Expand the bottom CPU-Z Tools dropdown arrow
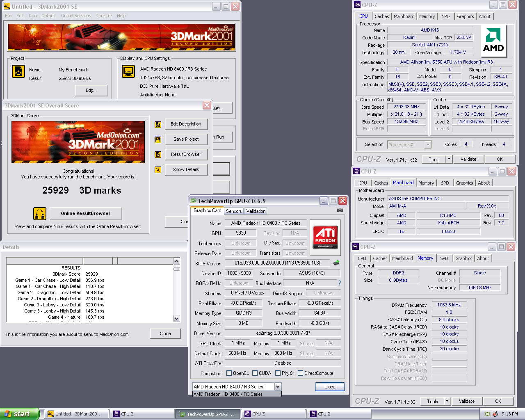This screenshot has height=420, width=525. pyautogui.click(x=447, y=401)
